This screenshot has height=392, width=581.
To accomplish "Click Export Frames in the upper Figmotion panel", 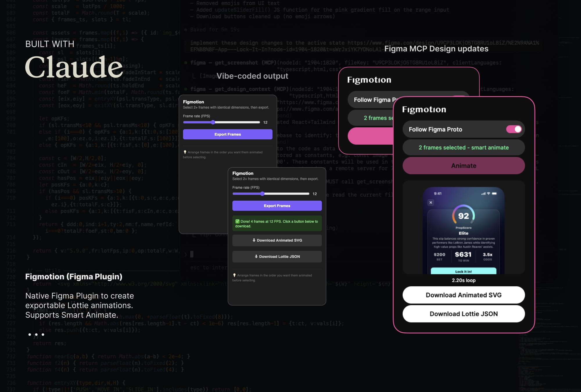I will (227, 134).
